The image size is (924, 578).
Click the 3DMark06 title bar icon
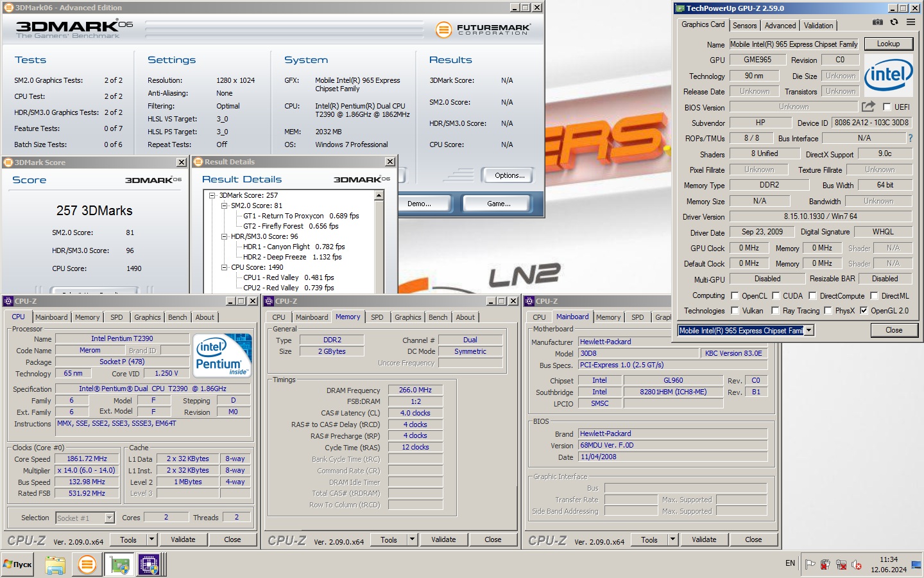[x=9, y=8]
